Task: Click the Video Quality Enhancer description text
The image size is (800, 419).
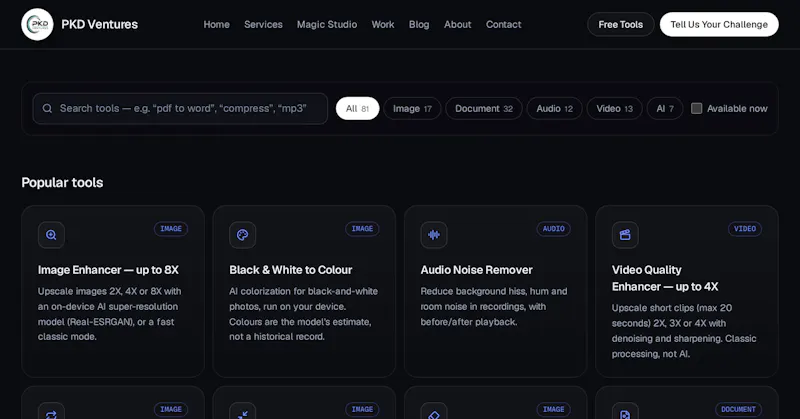Action: 684,331
